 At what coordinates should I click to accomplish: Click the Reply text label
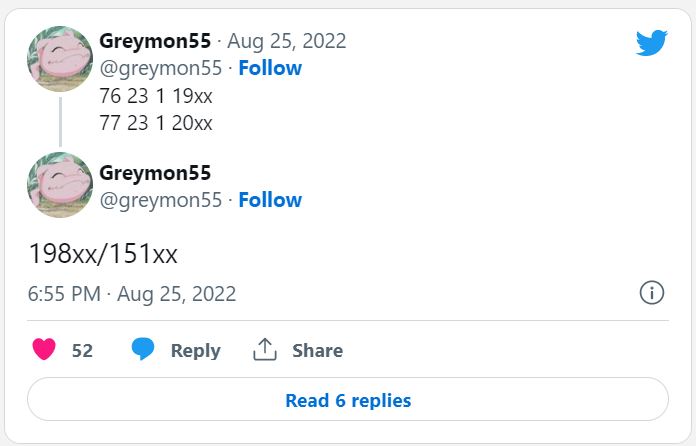tap(195, 351)
